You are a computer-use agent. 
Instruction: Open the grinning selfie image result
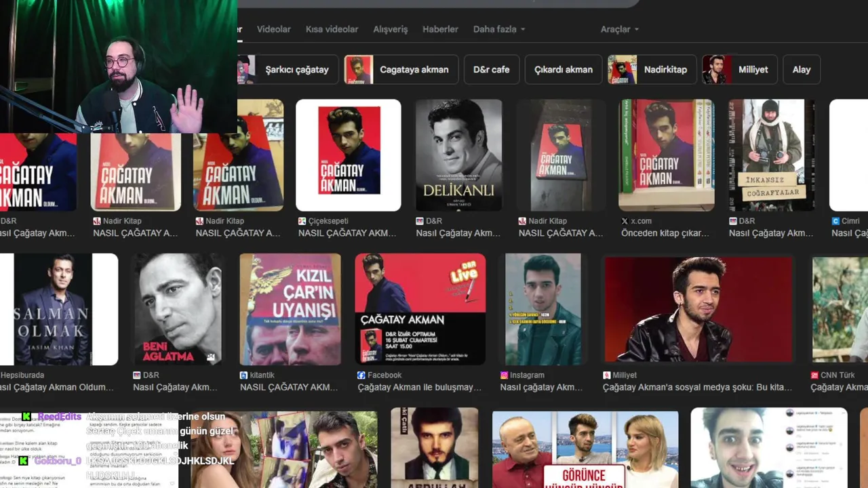[769, 448]
